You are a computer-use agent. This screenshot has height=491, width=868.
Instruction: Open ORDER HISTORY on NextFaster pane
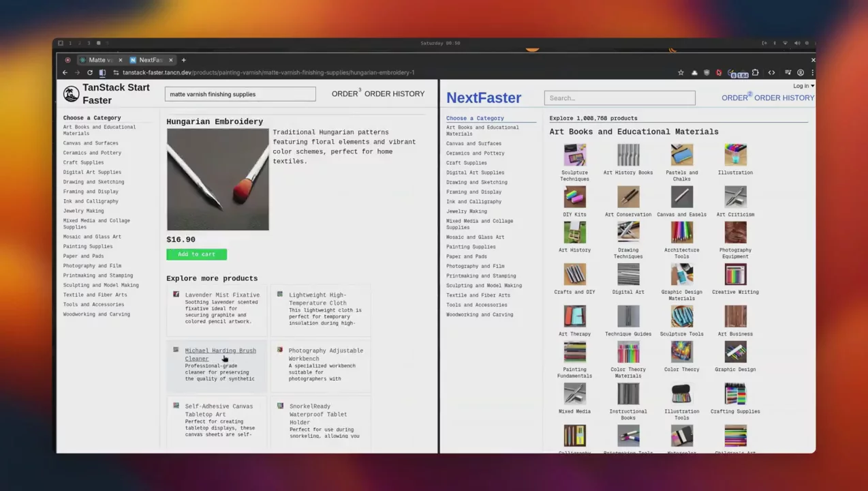(784, 98)
